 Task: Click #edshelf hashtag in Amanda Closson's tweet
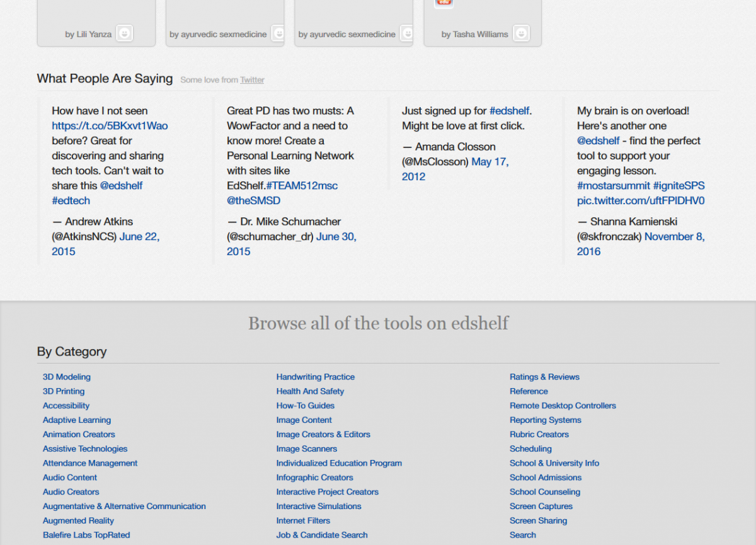tap(509, 111)
